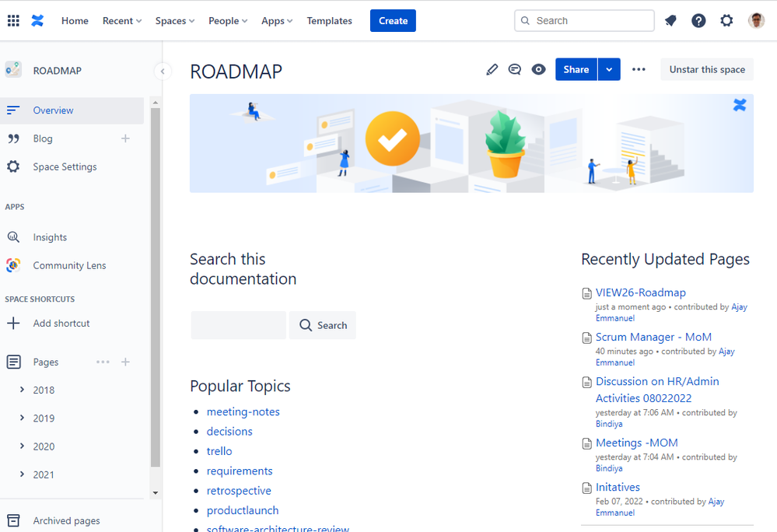This screenshot has height=532, width=777.
Task: Open meeting-notes topic link
Action: (243, 411)
